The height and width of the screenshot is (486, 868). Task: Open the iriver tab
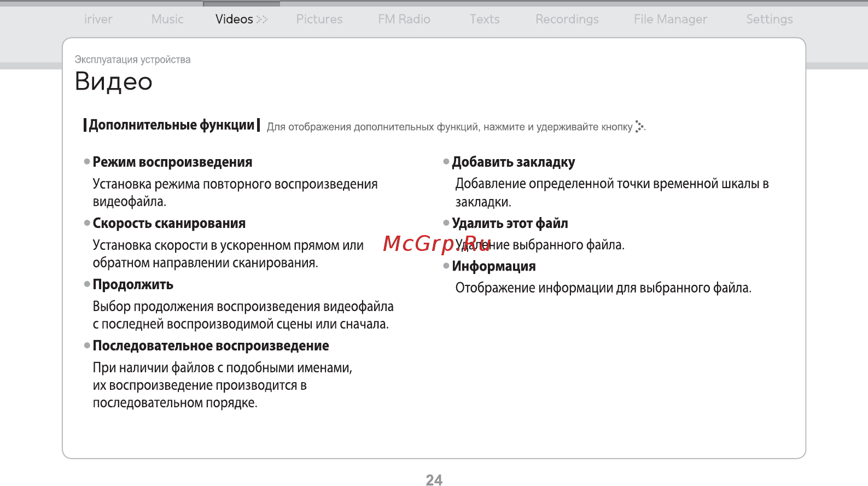98,19
